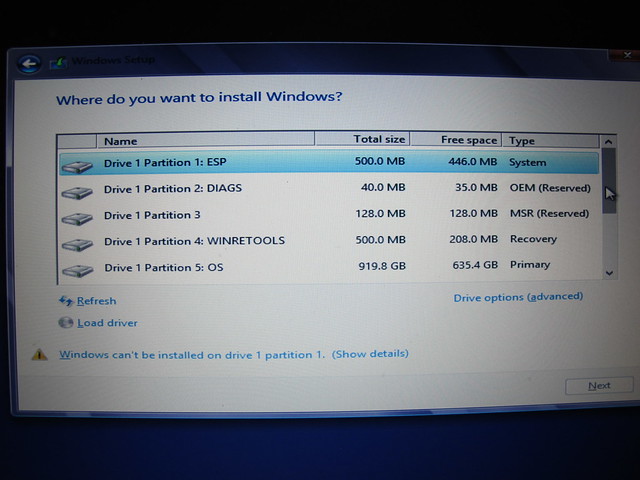Select Drive 1 Partition 3 row

coord(329,214)
